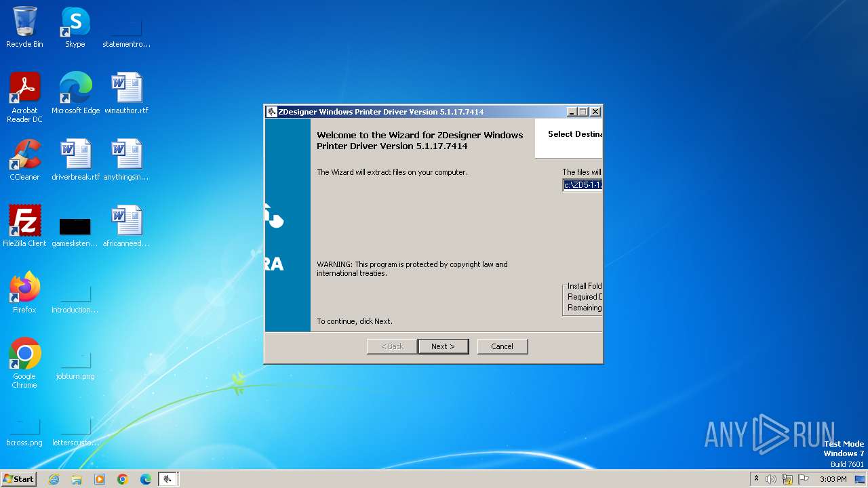This screenshot has width=868, height=488.
Task: Launch CCleaner from the desktop
Action: coord(24,160)
